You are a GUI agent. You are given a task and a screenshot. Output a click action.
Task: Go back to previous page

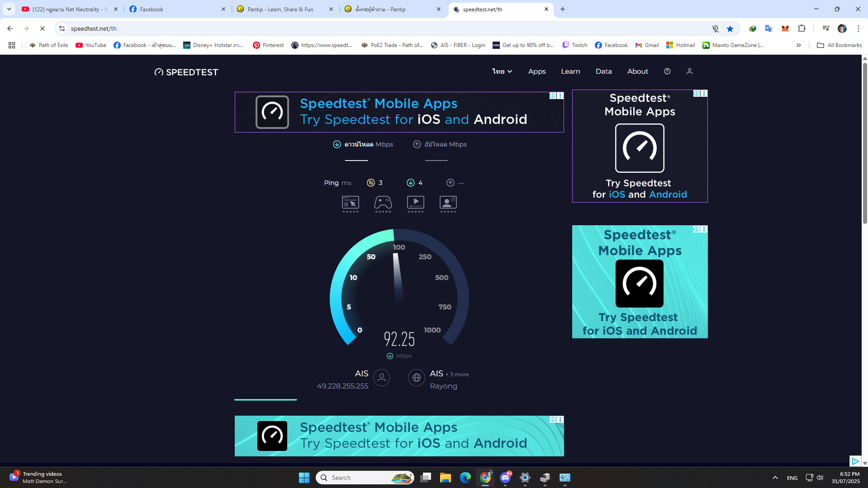pos(10,28)
